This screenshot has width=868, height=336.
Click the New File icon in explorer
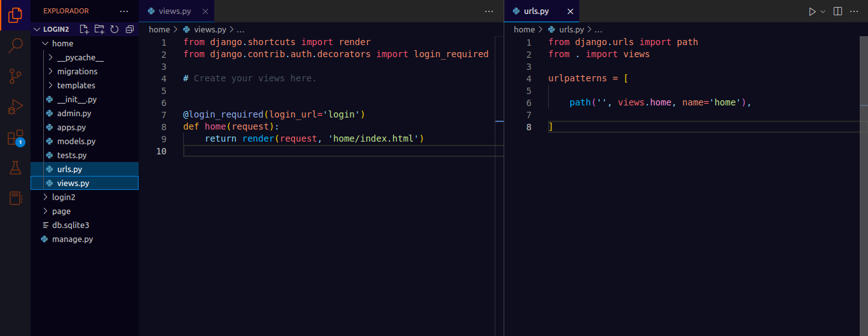point(84,29)
